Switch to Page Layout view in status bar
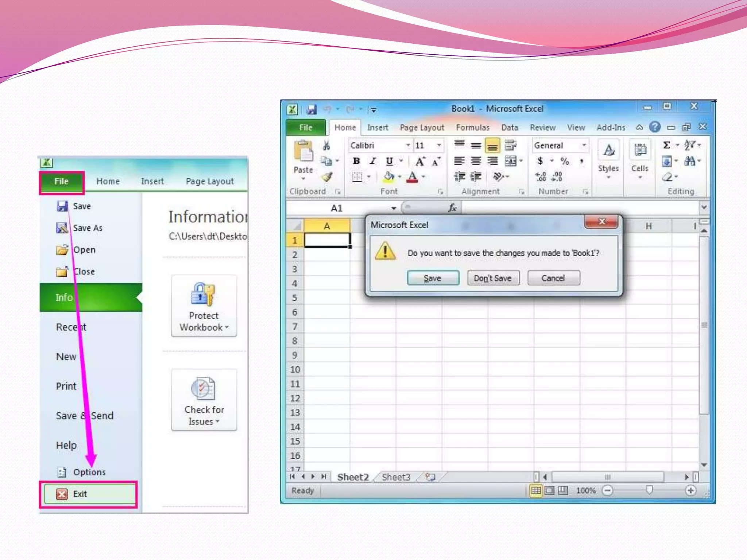 [549, 490]
